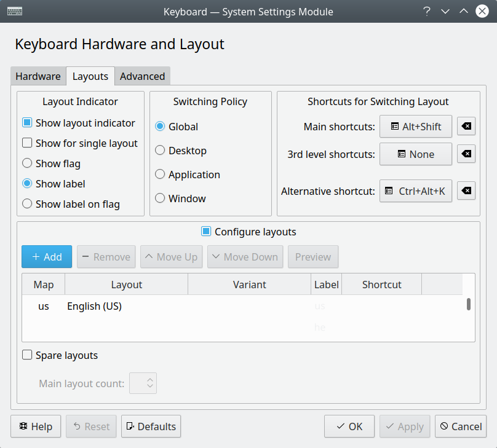Viewport: 497px width, 448px height.
Task: Clear the Alt+Shift main shortcut with backspace icon
Action: pos(466,126)
